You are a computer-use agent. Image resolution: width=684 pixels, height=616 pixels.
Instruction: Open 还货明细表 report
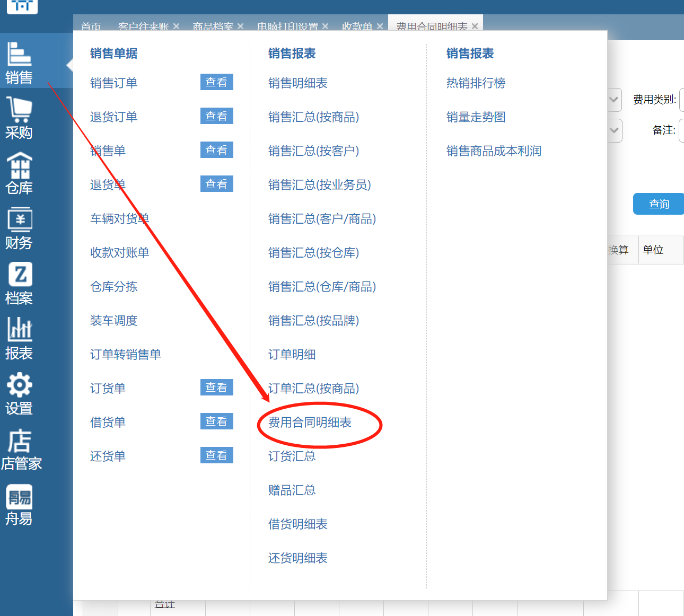pos(298,558)
